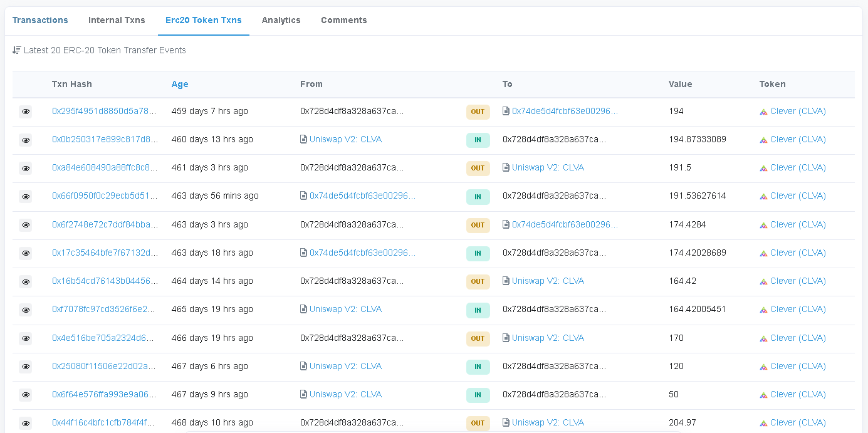The image size is (868, 433).
Task: Select value 191.53627614
Action: (698, 196)
